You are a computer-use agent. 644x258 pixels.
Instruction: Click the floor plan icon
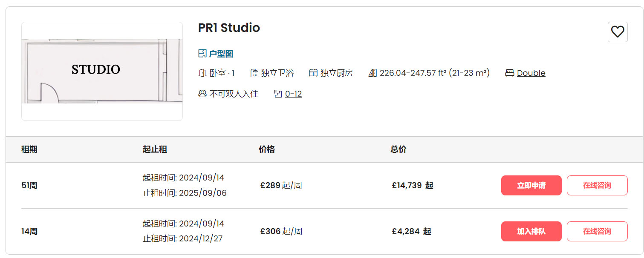202,54
